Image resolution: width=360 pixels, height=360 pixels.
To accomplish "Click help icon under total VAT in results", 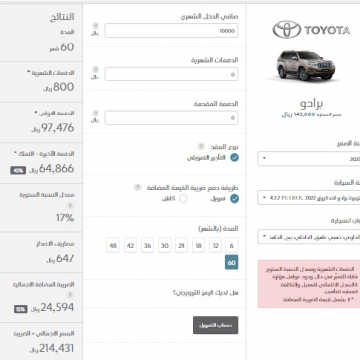I will pos(70,295).
